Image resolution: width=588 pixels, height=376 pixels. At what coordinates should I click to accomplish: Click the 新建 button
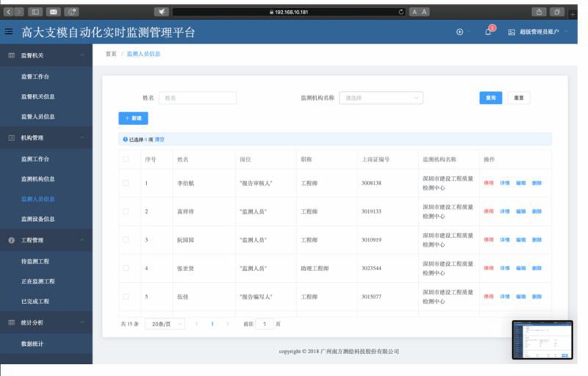[133, 118]
